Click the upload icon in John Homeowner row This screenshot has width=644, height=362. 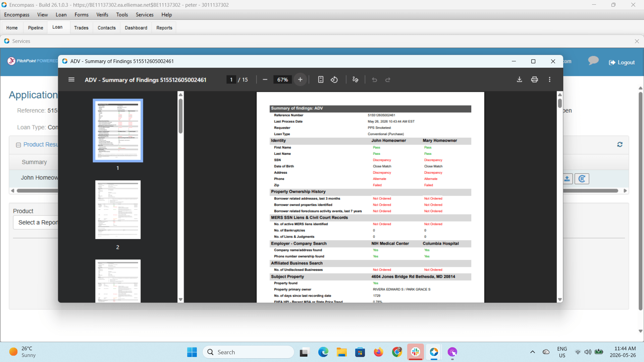click(x=567, y=179)
